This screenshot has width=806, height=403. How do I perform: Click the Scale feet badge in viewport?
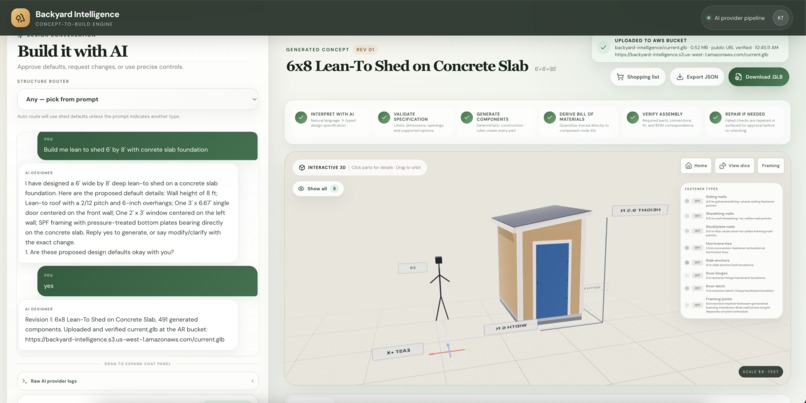pyautogui.click(x=760, y=371)
